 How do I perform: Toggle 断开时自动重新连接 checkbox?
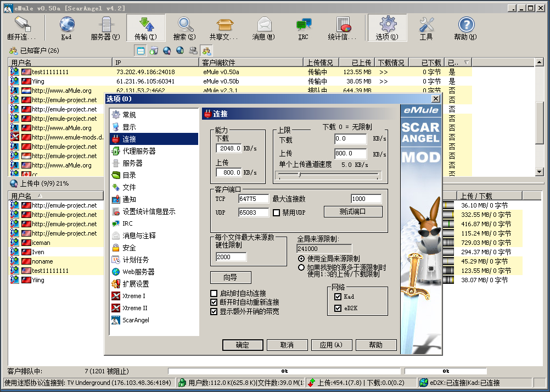pos(214,302)
